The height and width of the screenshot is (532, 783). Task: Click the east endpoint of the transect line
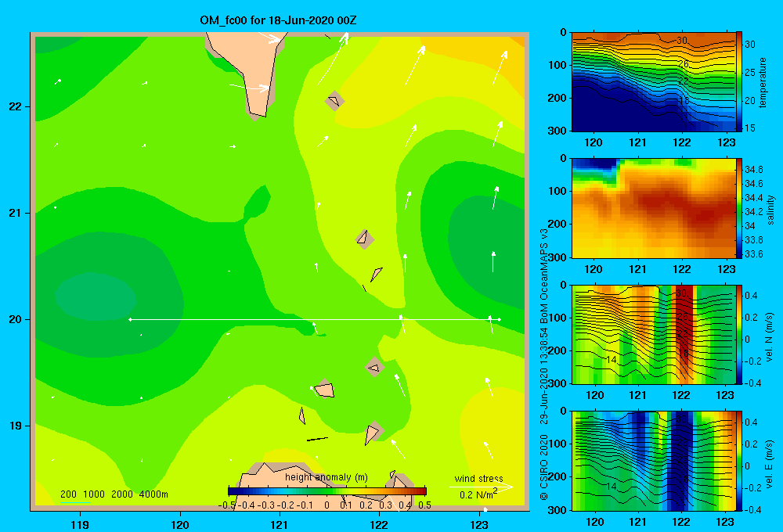500,319
